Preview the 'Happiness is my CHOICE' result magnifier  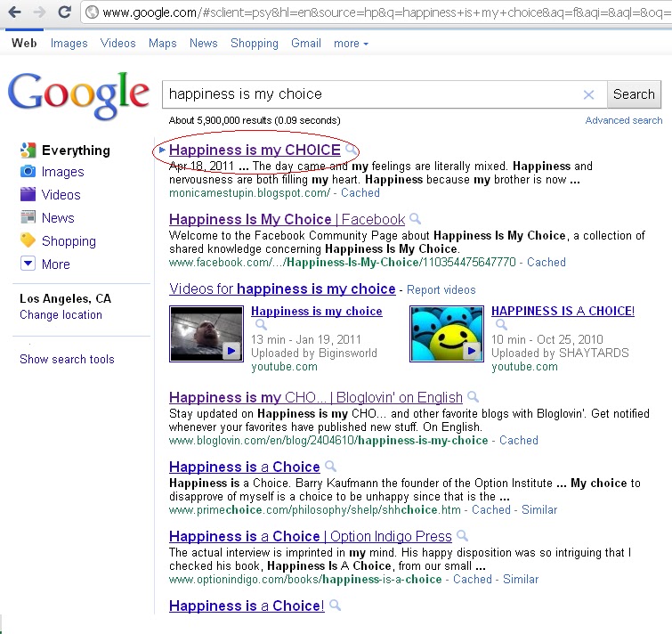351,150
